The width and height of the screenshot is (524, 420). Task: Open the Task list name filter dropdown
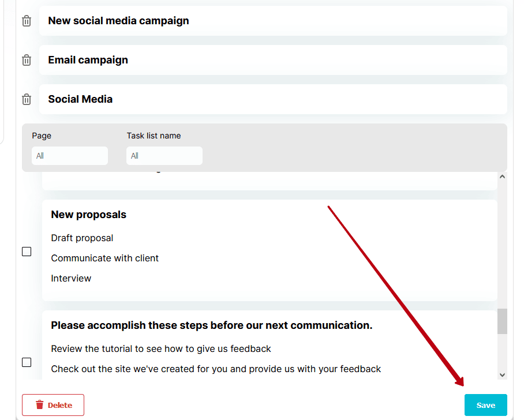tap(164, 156)
